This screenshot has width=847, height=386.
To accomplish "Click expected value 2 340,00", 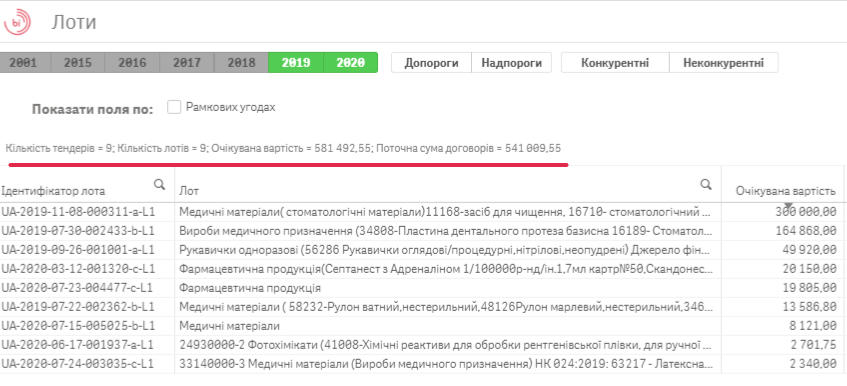I will [x=812, y=363].
